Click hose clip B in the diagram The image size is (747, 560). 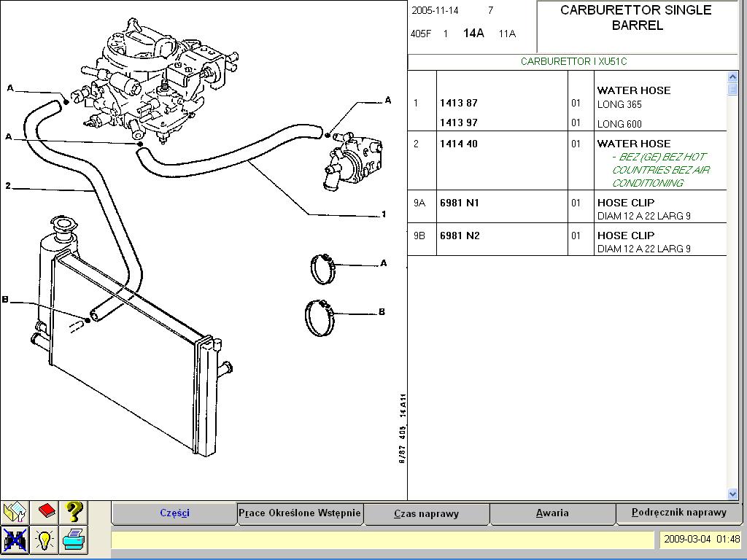[320, 318]
